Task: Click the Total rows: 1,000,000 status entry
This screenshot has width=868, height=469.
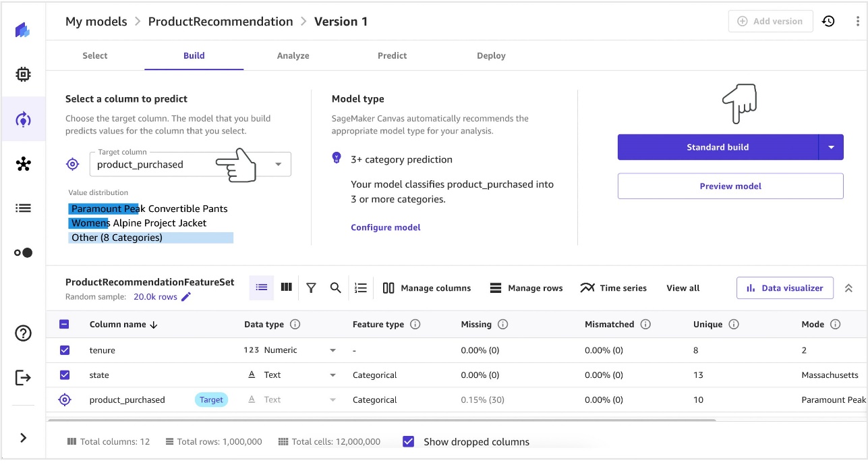Action: [x=214, y=441]
